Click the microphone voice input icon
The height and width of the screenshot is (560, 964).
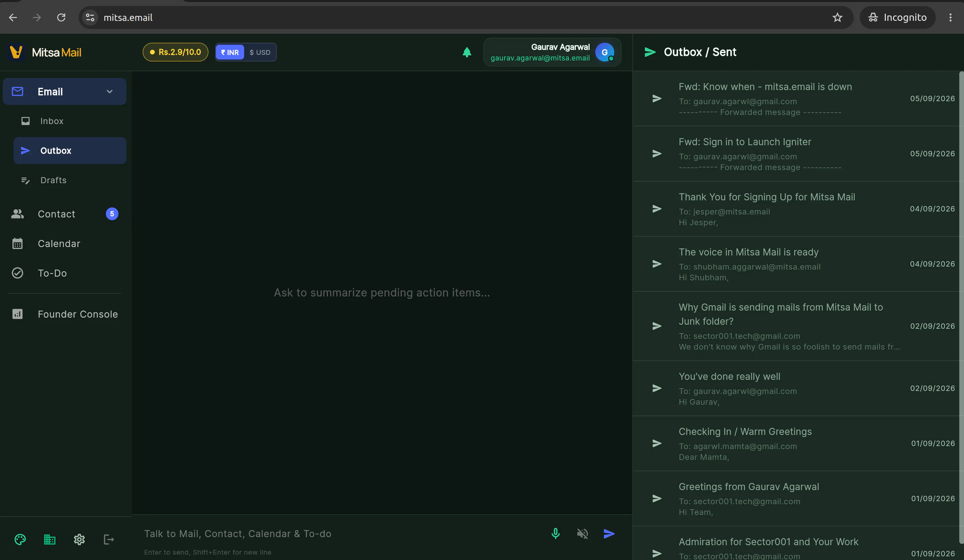click(x=555, y=534)
